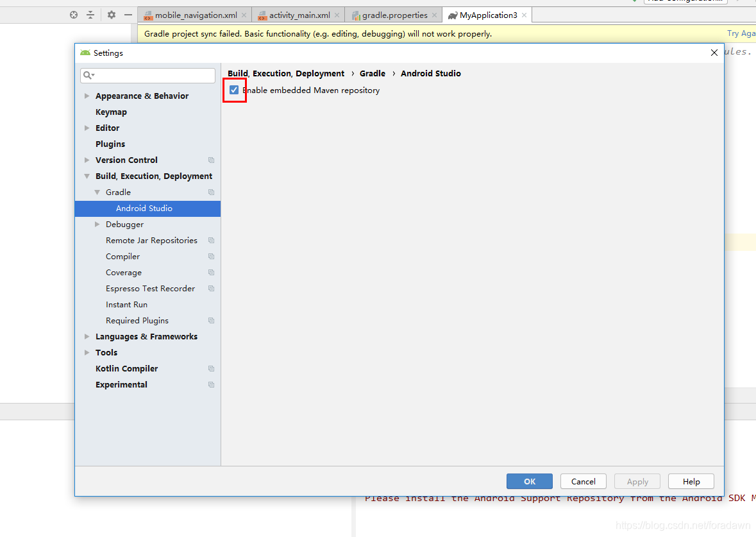Image resolution: width=756 pixels, height=537 pixels.
Task: Switch to activity_main.xml editor tab
Action: tap(299, 15)
